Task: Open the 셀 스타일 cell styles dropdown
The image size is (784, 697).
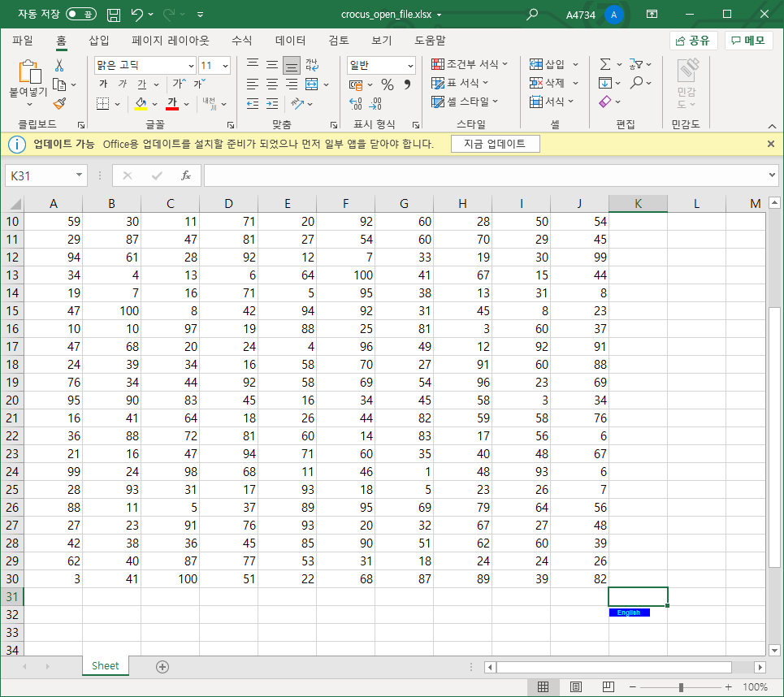Action: pyautogui.click(x=465, y=102)
